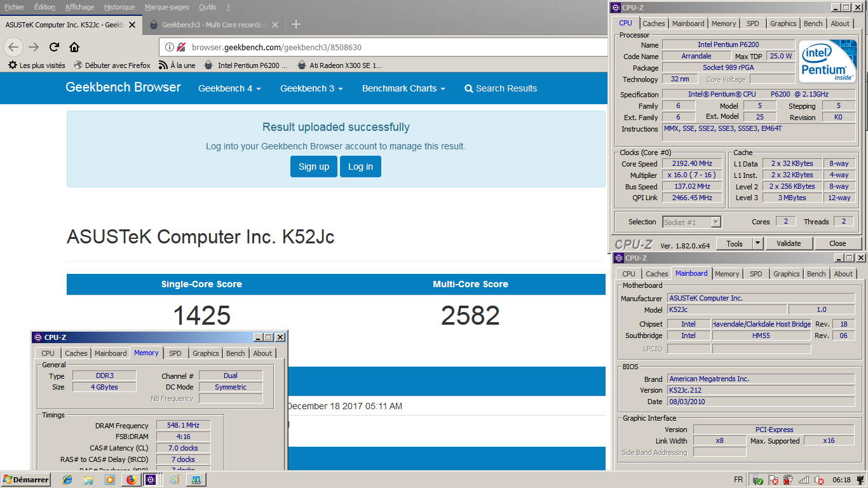This screenshot has width=868, height=488.
Task: Open Les plus visités bookmark
Action: [37, 65]
